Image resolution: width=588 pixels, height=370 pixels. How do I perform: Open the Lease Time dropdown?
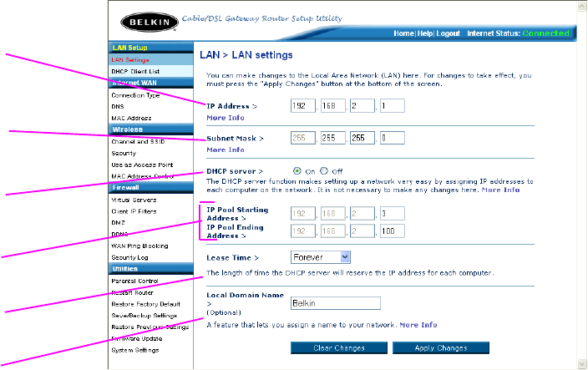tap(321, 257)
